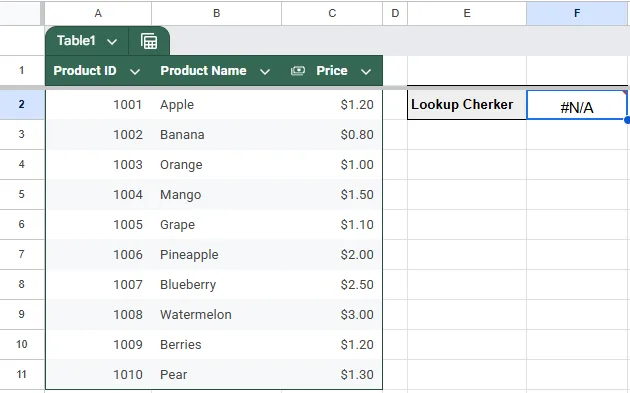This screenshot has height=393, width=630.
Task: Click the #N/A cell in F2
Action: click(x=577, y=105)
